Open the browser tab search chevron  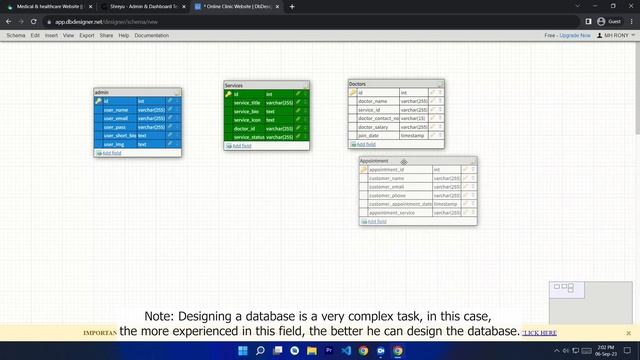[x=577, y=6]
